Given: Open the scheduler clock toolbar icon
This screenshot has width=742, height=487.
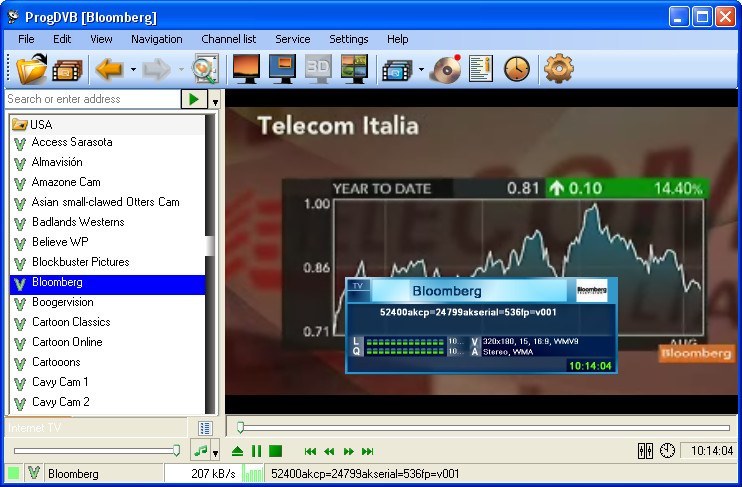Looking at the screenshot, I should 517,69.
